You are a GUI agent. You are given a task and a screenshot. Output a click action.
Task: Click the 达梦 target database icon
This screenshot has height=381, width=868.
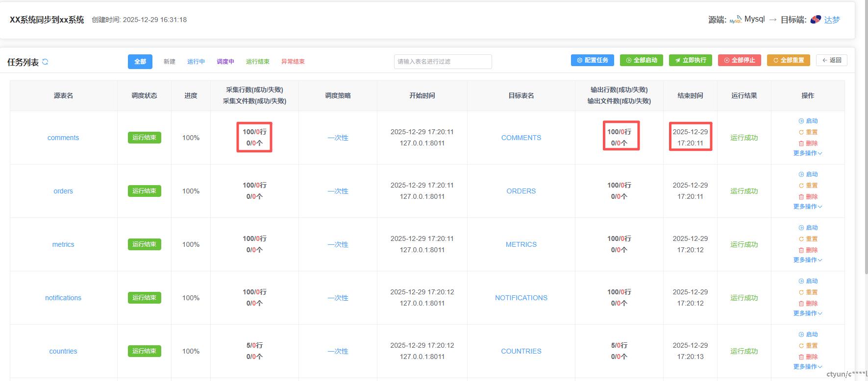click(816, 20)
